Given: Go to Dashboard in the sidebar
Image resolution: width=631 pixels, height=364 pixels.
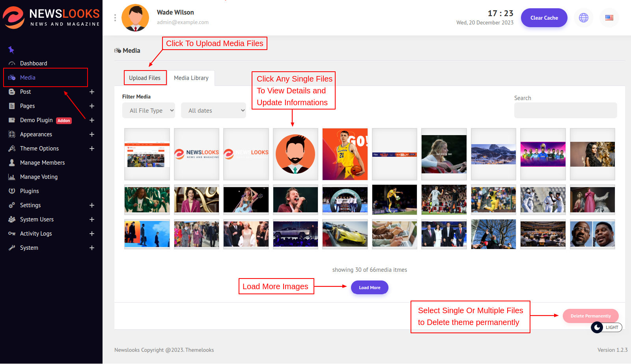Looking at the screenshot, I should tap(34, 63).
